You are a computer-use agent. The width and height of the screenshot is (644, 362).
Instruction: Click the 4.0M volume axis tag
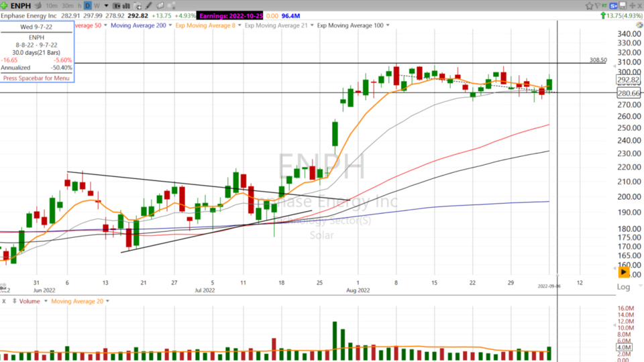[x=625, y=347]
